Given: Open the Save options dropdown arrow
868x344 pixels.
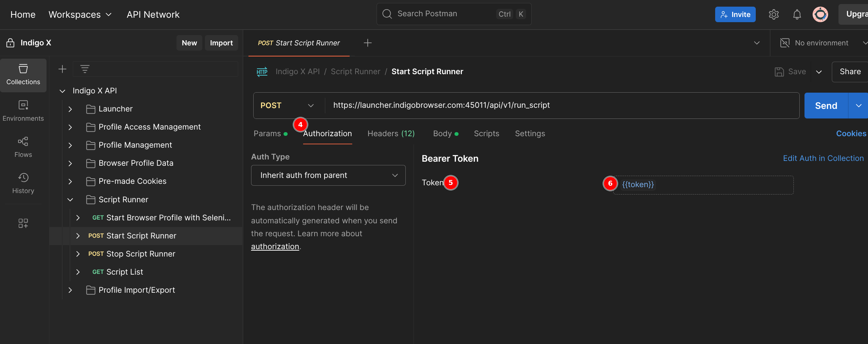Looking at the screenshot, I should pyautogui.click(x=819, y=72).
